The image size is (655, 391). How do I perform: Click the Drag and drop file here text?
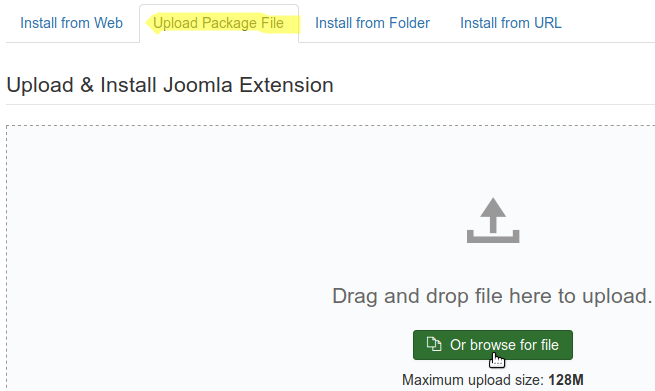pos(492,296)
